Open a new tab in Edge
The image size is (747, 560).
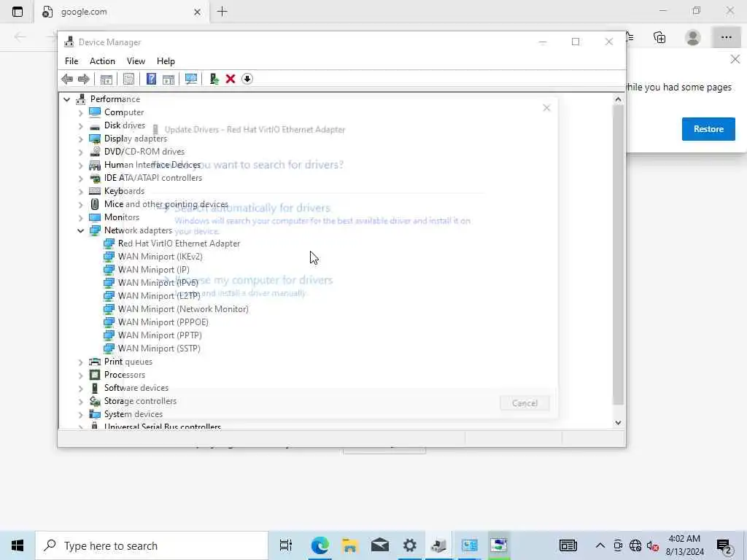tap(222, 12)
